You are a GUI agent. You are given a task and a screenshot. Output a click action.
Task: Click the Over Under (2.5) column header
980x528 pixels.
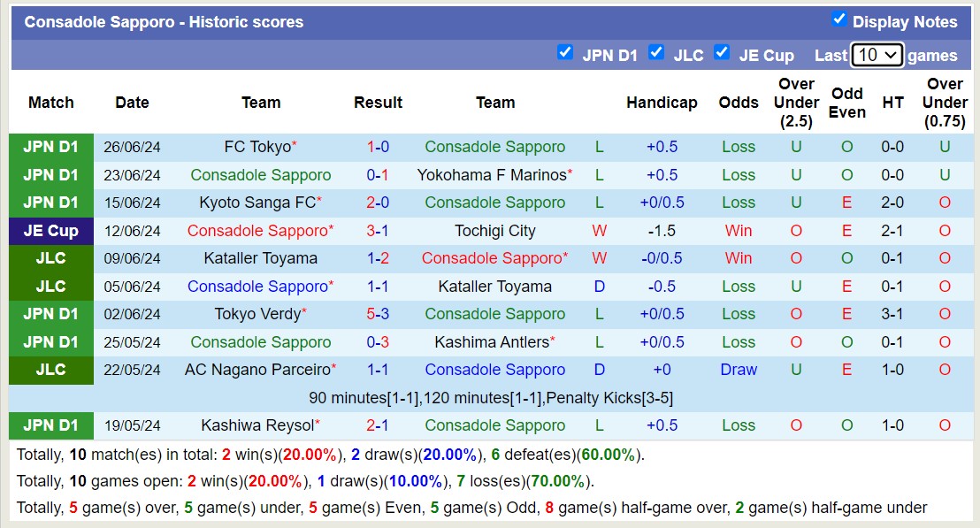[796, 103]
